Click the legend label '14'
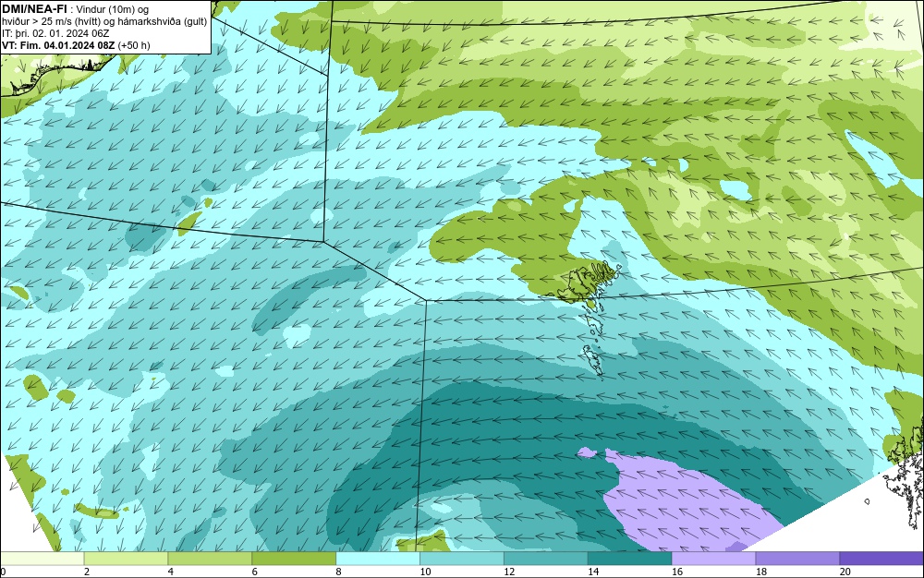The height and width of the screenshot is (578, 924). tap(593, 572)
